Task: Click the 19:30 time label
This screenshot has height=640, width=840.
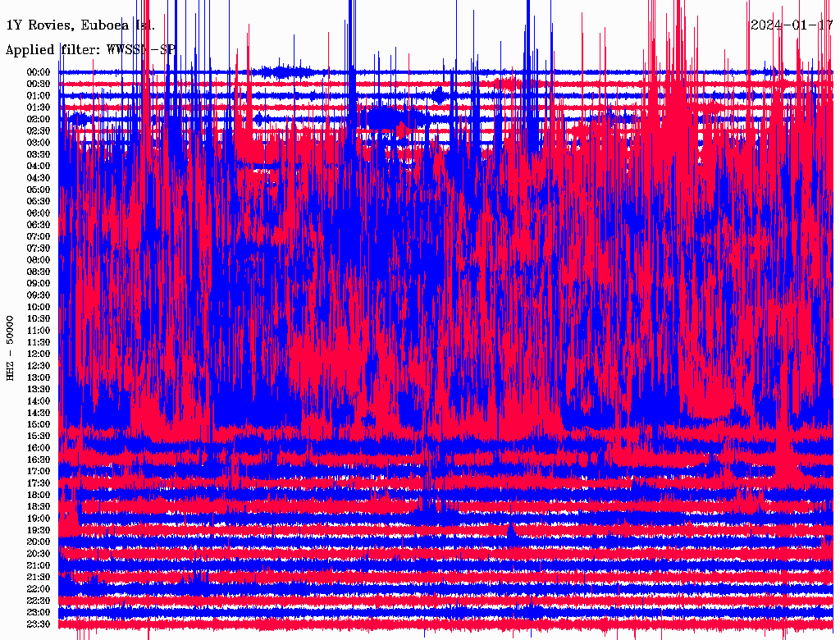Action: 39,530
